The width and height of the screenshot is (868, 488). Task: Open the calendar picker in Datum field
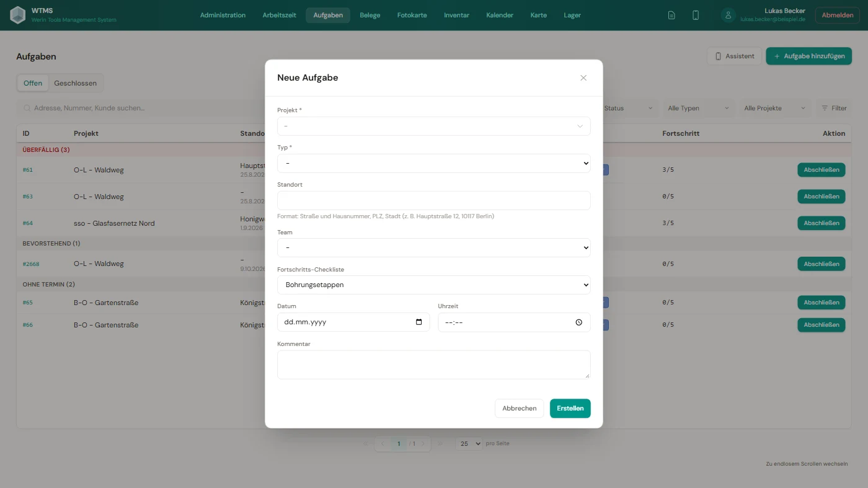tap(419, 322)
